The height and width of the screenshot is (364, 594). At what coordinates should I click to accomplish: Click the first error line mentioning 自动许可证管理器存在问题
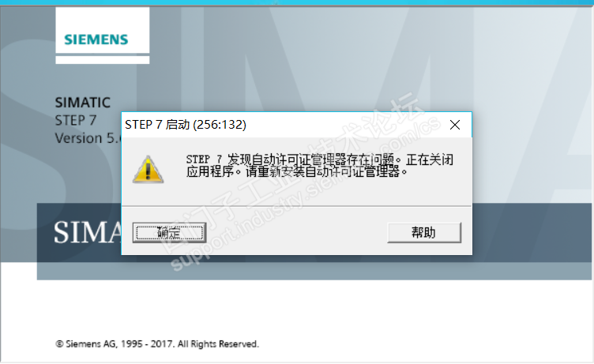click(x=319, y=159)
